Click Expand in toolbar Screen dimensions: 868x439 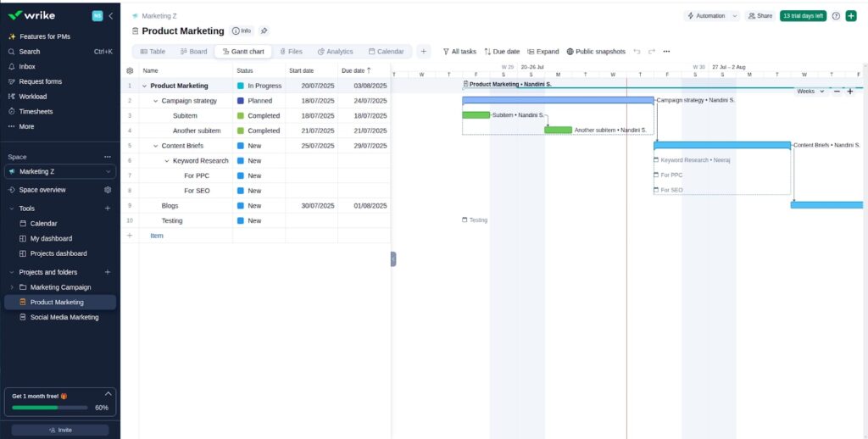pyautogui.click(x=543, y=52)
